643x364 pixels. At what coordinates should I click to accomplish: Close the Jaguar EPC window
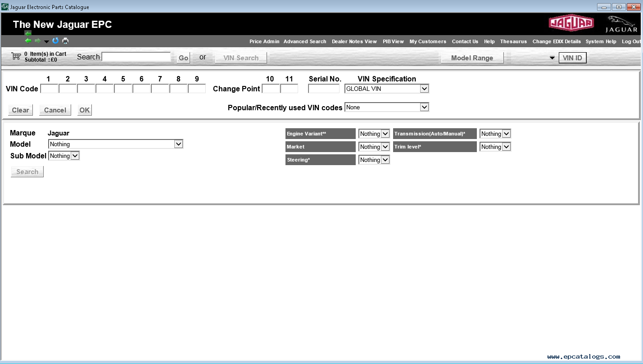[634, 7]
